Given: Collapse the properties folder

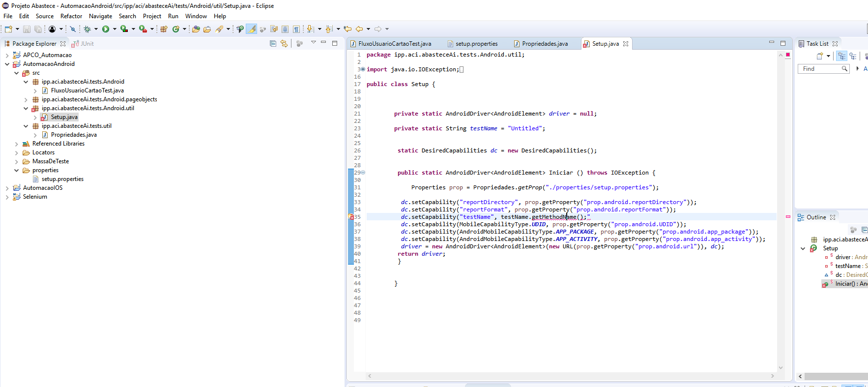Looking at the screenshot, I should 16,170.
